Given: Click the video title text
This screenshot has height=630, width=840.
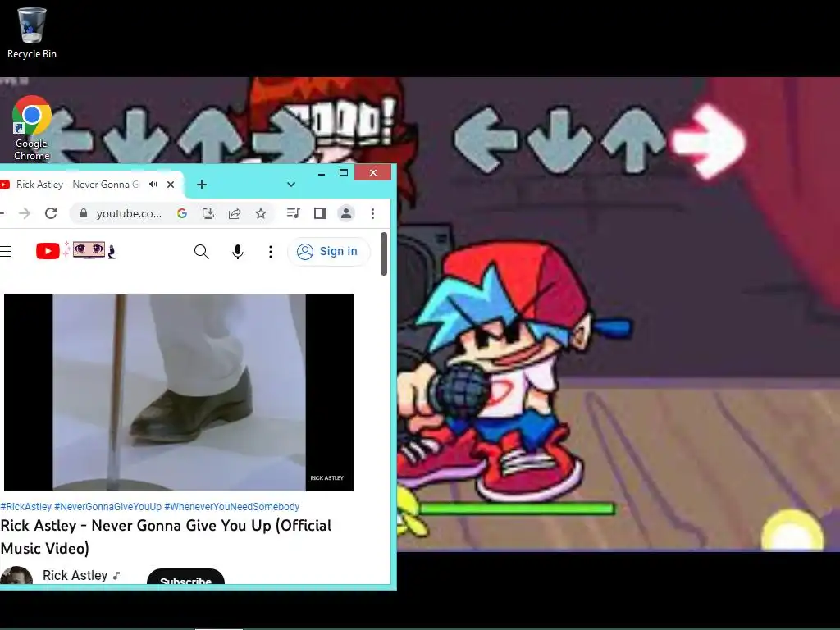Looking at the screenshot, I should tap(166, 536).
